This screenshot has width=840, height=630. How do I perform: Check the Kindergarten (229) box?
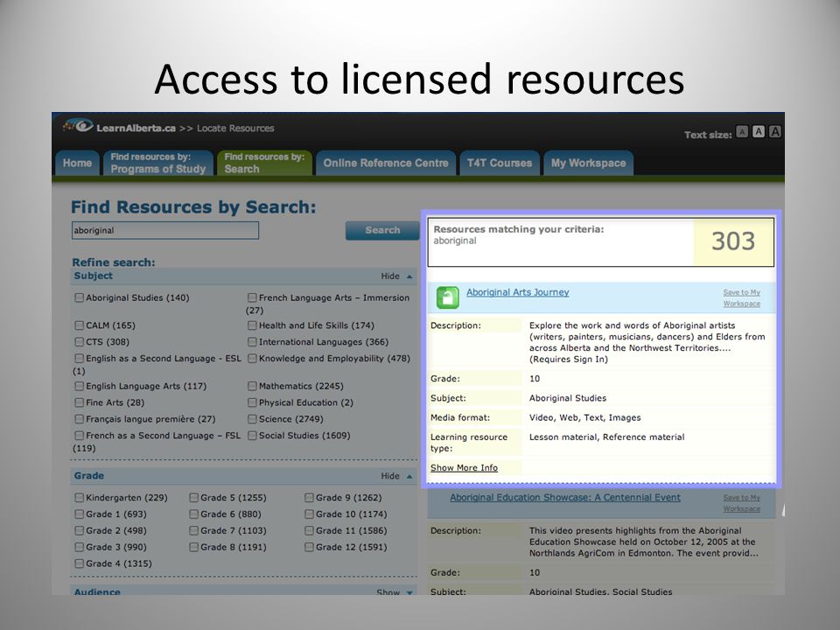pyautogui.click(x=79, y=498)
